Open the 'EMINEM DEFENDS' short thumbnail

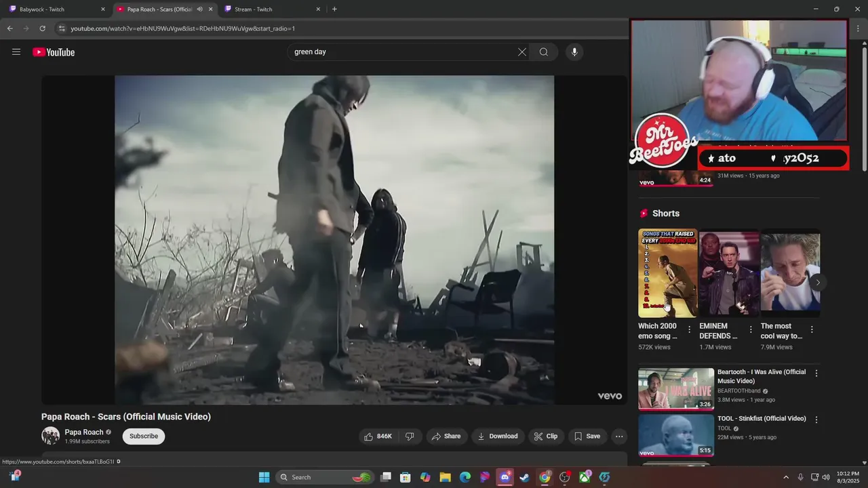[729, 273]
